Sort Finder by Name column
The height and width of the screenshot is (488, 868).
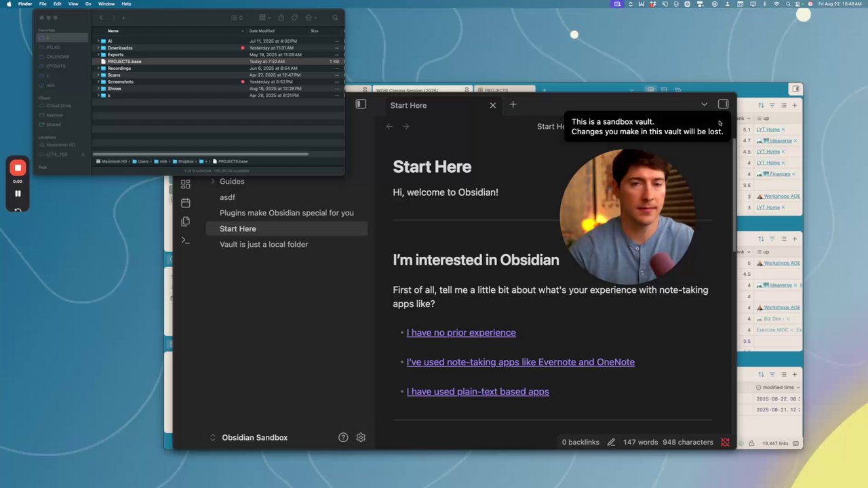pos(170,31)
